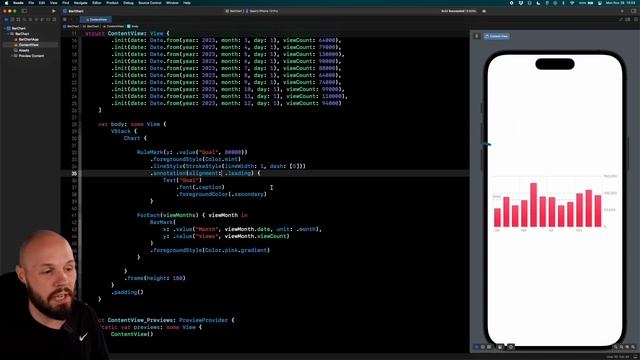
Task: Open the preview device picker
Action: click(511, 347)
